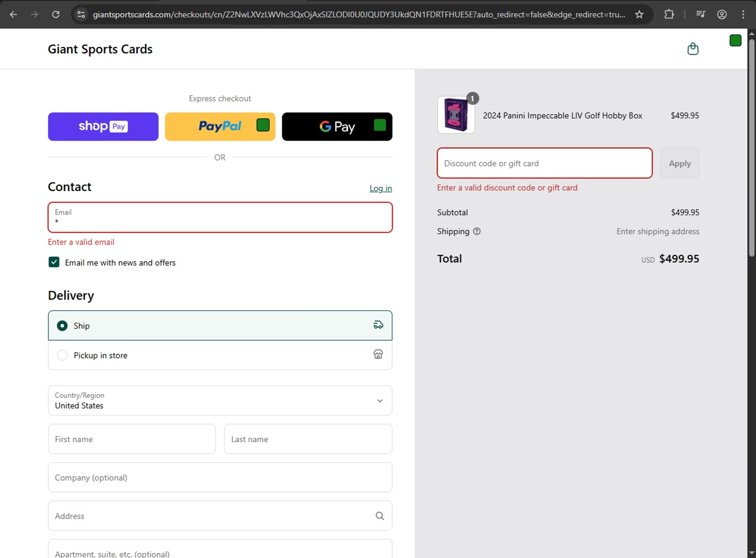
Task: Open the Log in link
Action: [x=381, y=188]
